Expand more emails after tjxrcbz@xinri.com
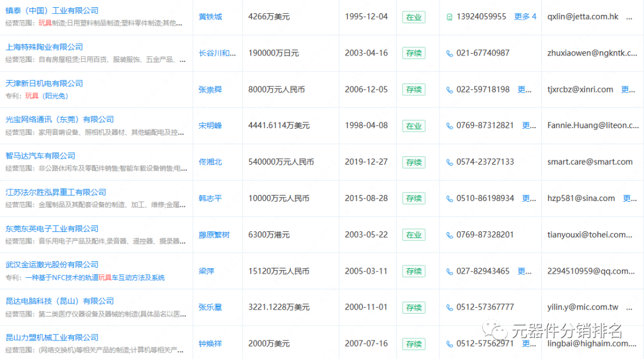 point(628,89)
